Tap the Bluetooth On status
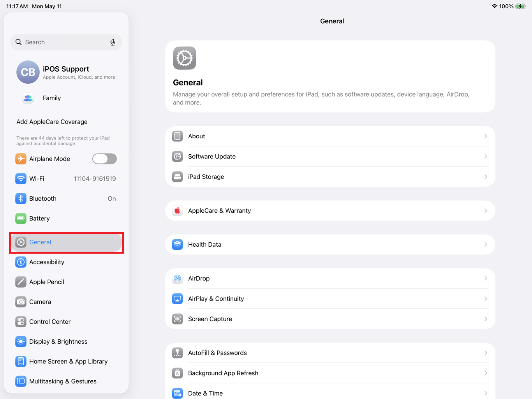Screen dimensions: 532x399 tap(112, 198)
